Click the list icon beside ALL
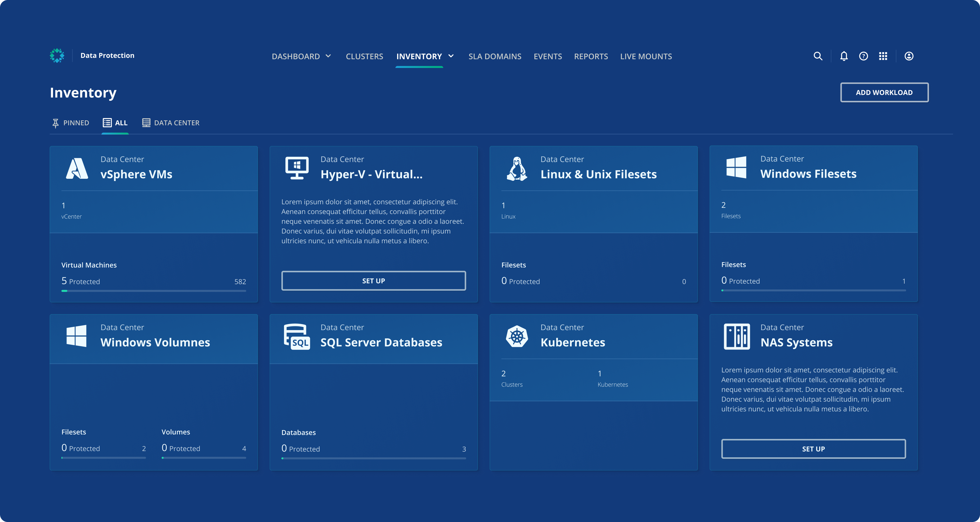 pos(107,123)
